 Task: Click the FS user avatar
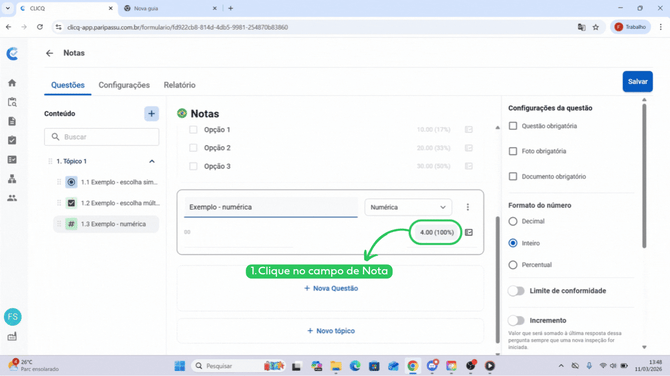pos(13,317)
